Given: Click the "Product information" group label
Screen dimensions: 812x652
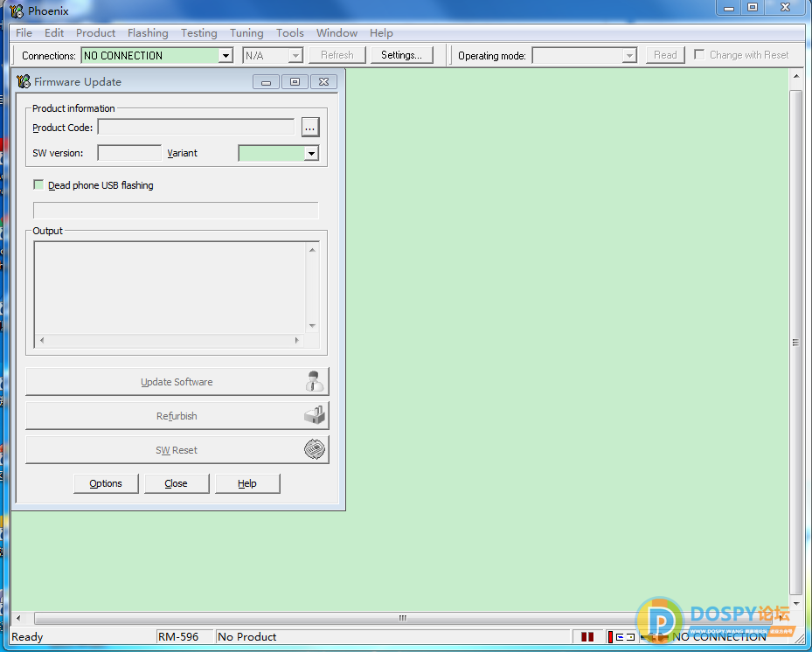Looking at the screenshot, I should tap(73, 108).
